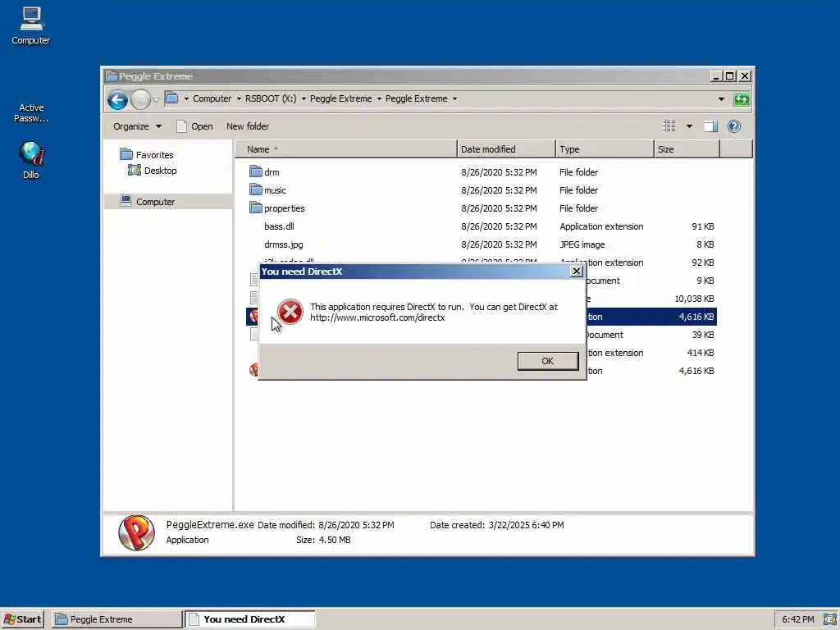Click New folder in the toolbar
This screenshot has height=630, width=840.
pyautogui.click(x=248, y=126)
